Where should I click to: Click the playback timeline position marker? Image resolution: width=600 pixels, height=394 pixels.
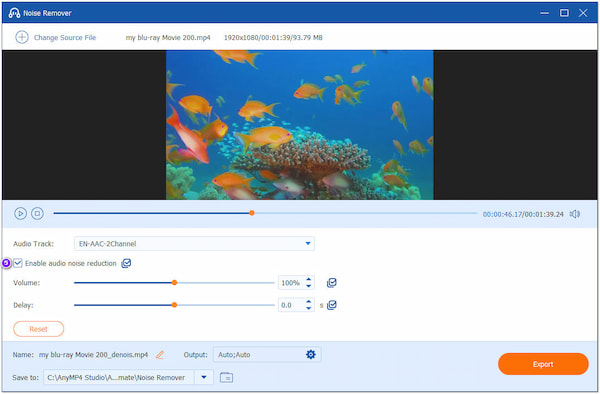[x=252, y=213]
